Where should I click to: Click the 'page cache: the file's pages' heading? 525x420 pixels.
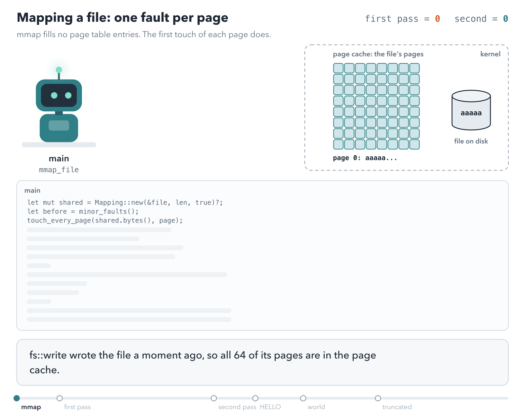[x=378, y=54]
